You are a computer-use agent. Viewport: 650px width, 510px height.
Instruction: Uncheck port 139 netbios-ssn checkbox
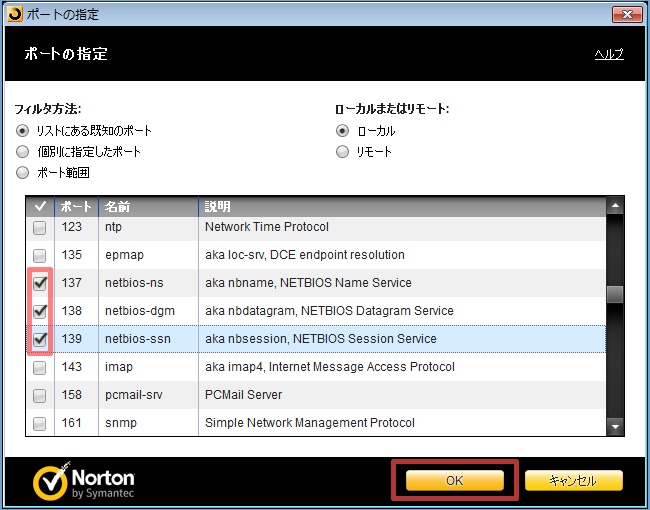[40, 339]
